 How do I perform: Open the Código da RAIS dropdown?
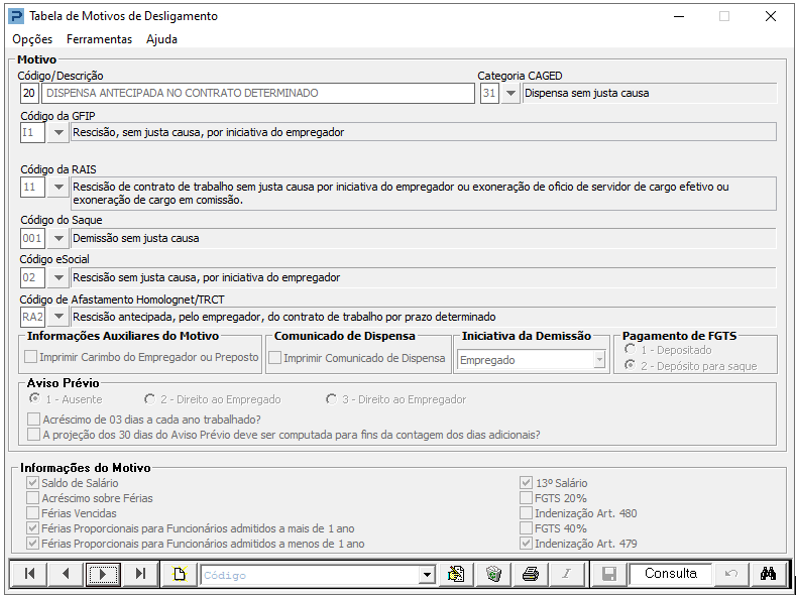point(59,187)
